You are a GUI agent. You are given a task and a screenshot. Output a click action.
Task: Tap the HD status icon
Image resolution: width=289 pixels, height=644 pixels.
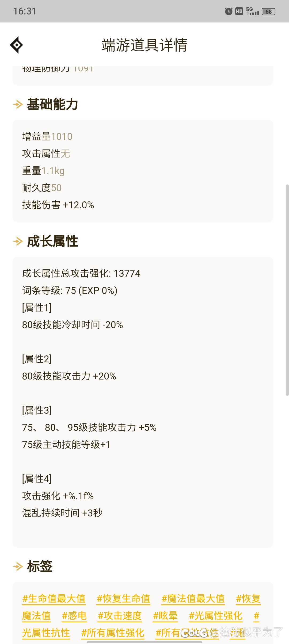[x=239, y=11]
